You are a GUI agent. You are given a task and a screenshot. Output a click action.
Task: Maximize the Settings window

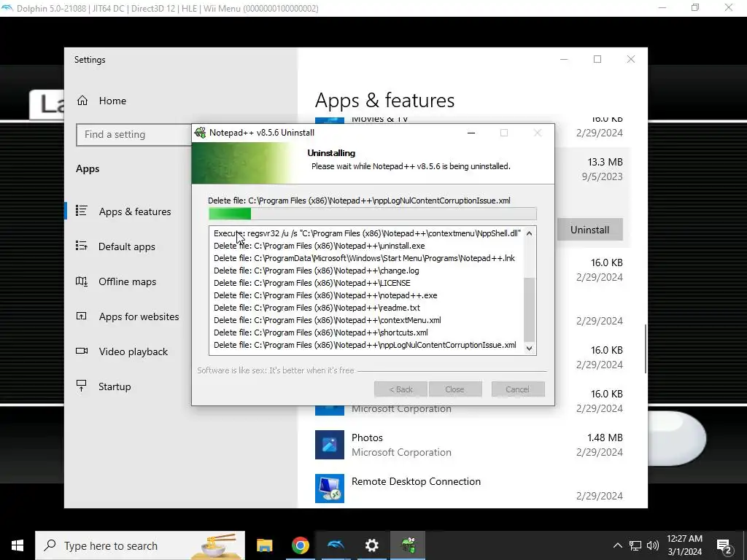click(597, 59)
